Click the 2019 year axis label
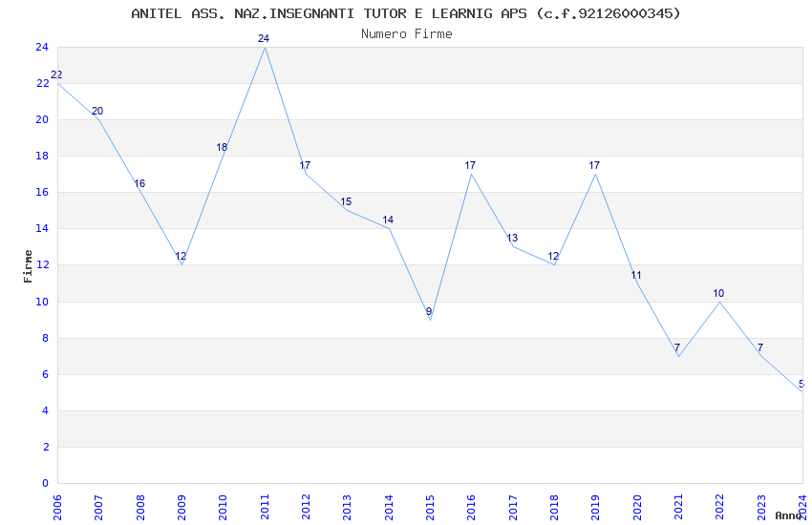This screenshot has height=525, width=812. tap(595, 507)
